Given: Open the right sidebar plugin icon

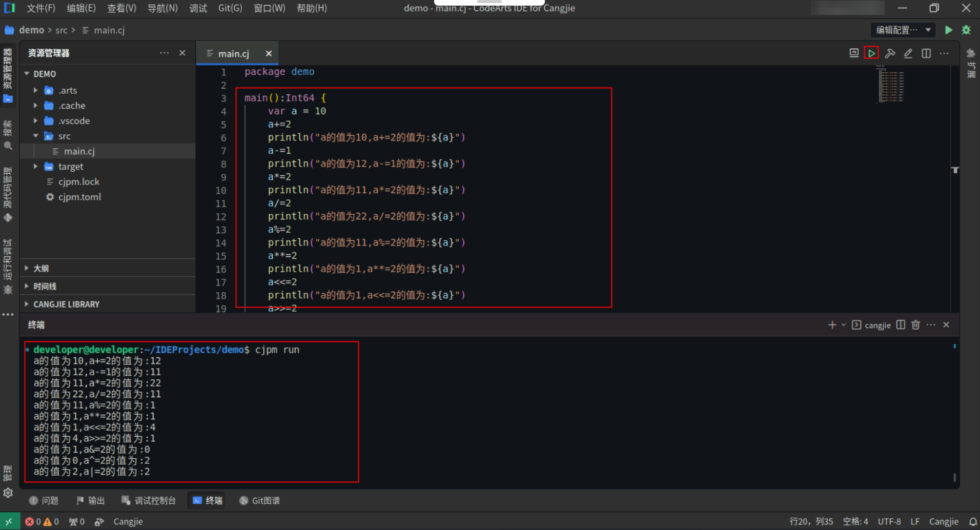Looking at the screenshot, I should tap(971, 53).
